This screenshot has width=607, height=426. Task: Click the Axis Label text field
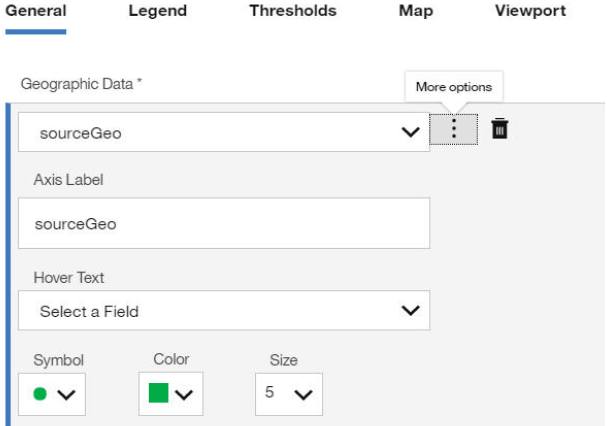point(224,223)
